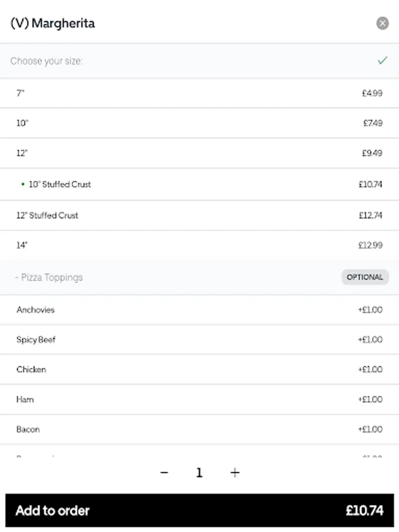Click the OPTIONAL badge on Pizza Toppings

point(365,277)
